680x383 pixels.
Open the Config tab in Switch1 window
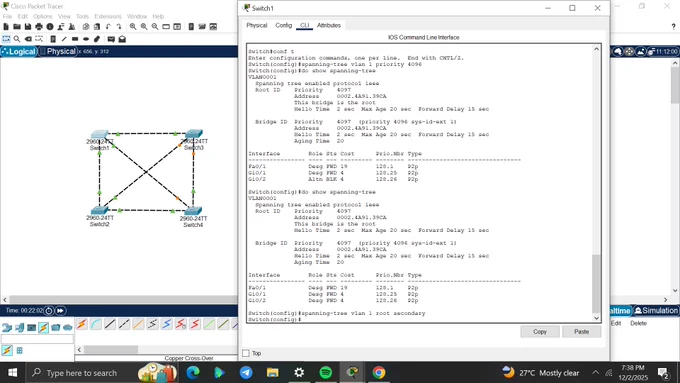(284, 26)
